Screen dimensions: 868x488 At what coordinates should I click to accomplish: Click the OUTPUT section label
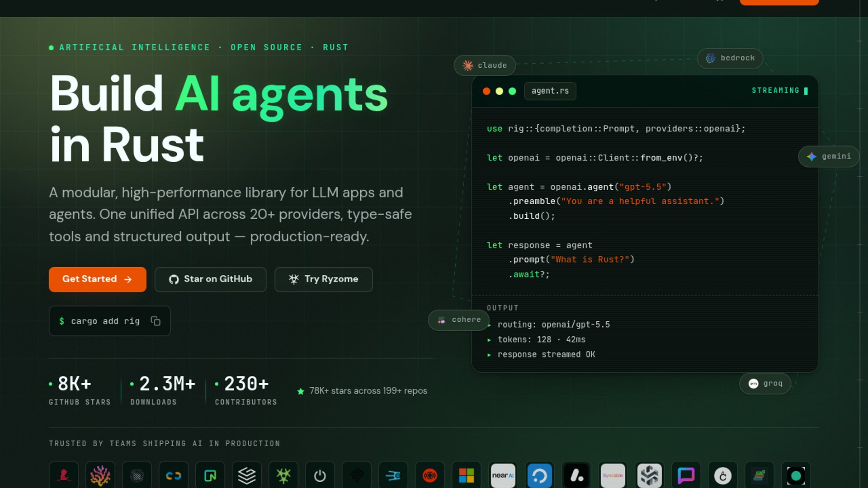pyautogui.click(x=503, y=308)
